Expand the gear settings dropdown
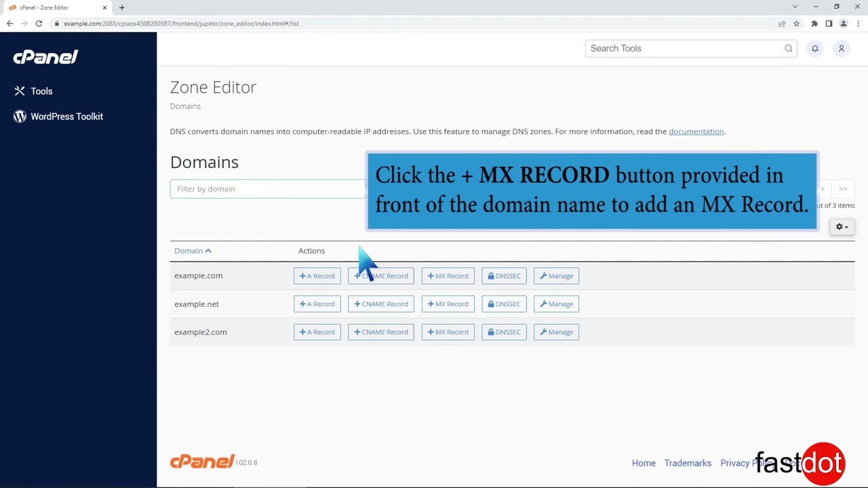Screen dimensions: 868x488 (x=841, y=226)
